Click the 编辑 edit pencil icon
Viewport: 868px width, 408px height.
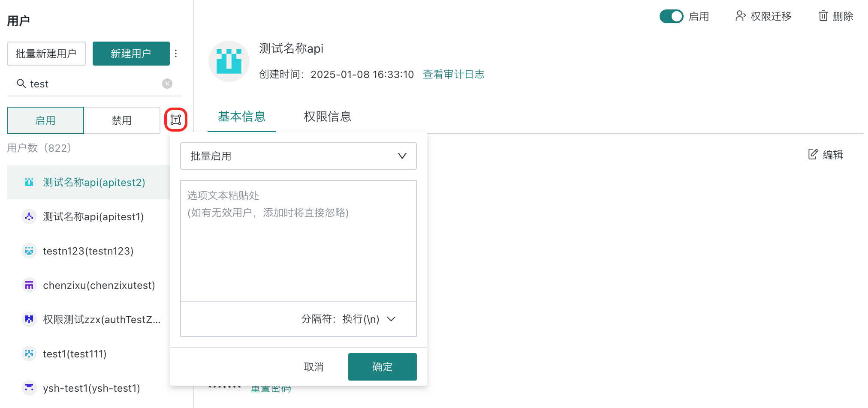(x=813, y=154)
